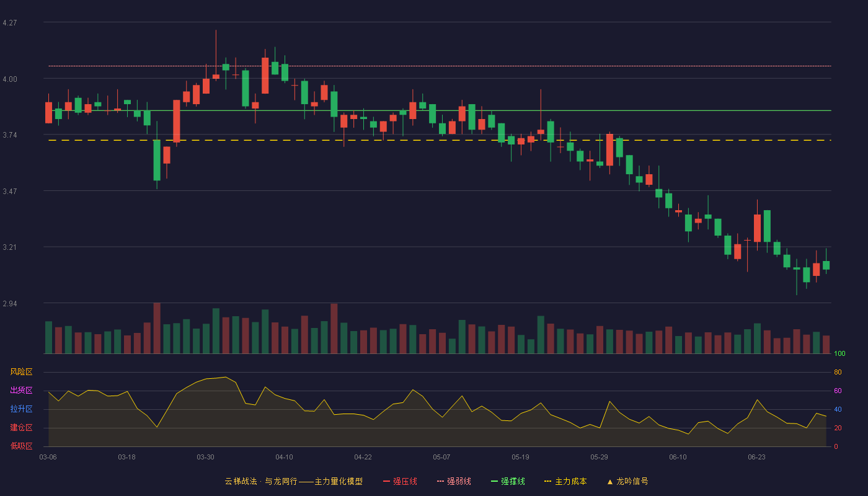This screenshot has width=868, height=496.
Task: Click the 05-29 date label
Action: coord(599,457)
